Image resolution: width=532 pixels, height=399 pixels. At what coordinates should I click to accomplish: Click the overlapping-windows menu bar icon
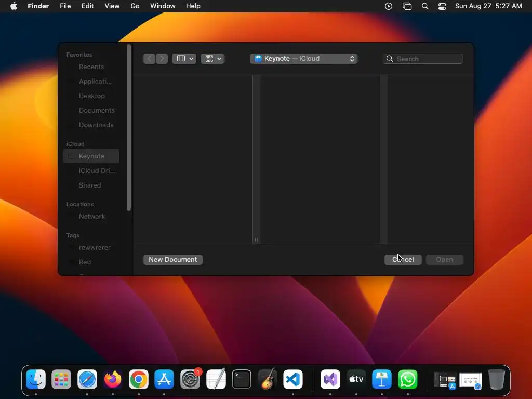(407, 6)
